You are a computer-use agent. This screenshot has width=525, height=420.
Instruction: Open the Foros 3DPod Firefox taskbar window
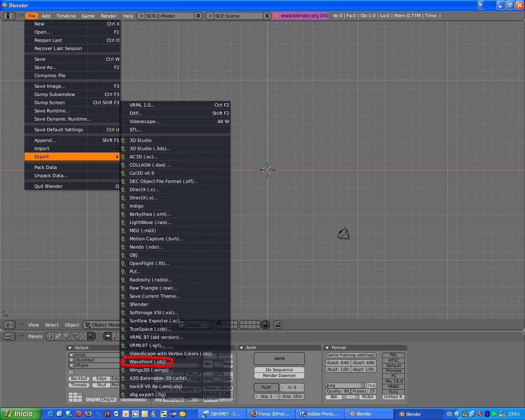pos(270,414)
